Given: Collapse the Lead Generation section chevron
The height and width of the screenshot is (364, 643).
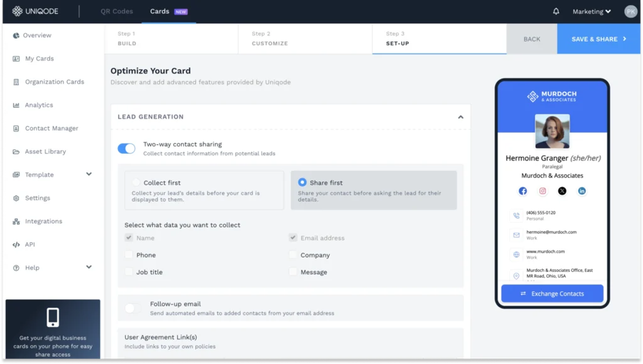Looking at the screenshot, I should (x=460, y=117).
